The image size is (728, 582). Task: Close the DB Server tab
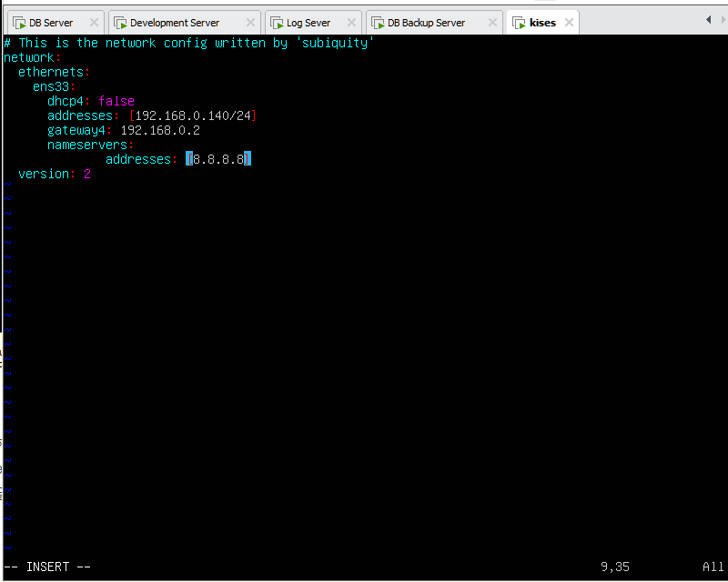click(94, 22)
